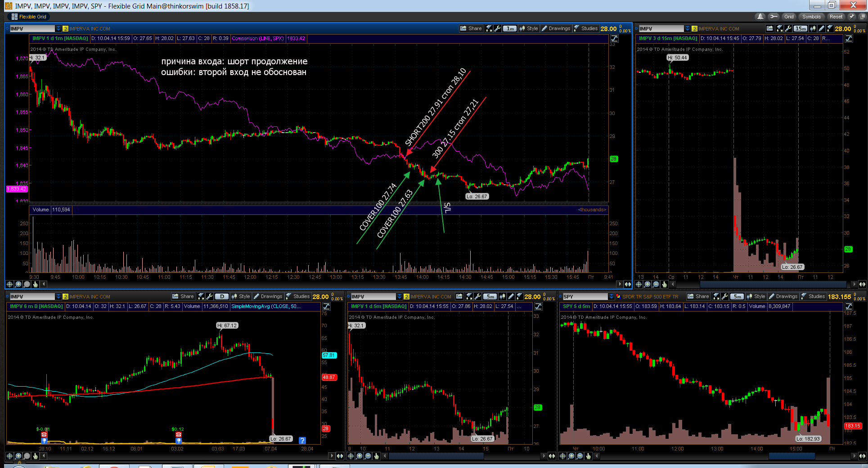Expand time axis on 1m chart right corner
This screenshot has width=868, height=468.
(628, 284)
